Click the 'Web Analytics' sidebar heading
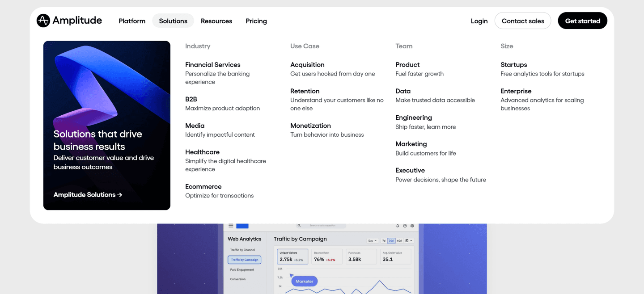The image size is (644, 294). pyautogui.click(x=244, y=239)
